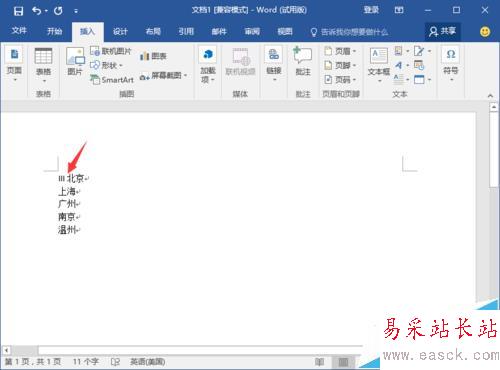The height and width of the screenshot is (370, 500).
Task: Open the 布局 tab
Action: [x=153, y=31]
